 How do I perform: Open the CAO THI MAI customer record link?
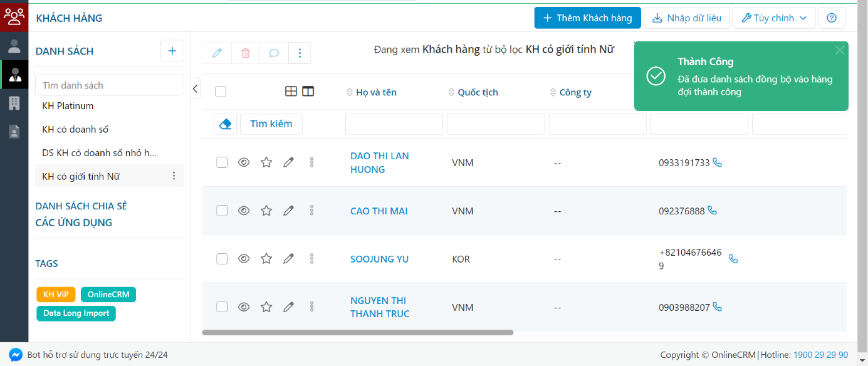click(379, 211)
